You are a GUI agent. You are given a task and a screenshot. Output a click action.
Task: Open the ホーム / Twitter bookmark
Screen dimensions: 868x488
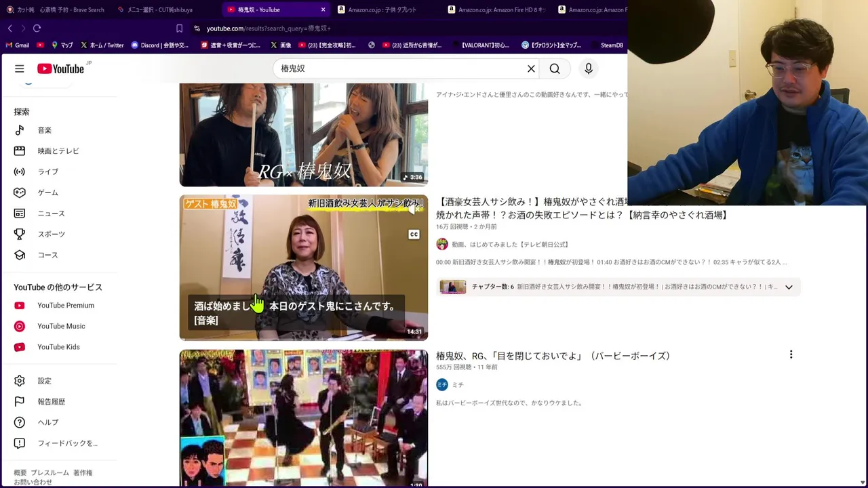[x=102, y=45]
